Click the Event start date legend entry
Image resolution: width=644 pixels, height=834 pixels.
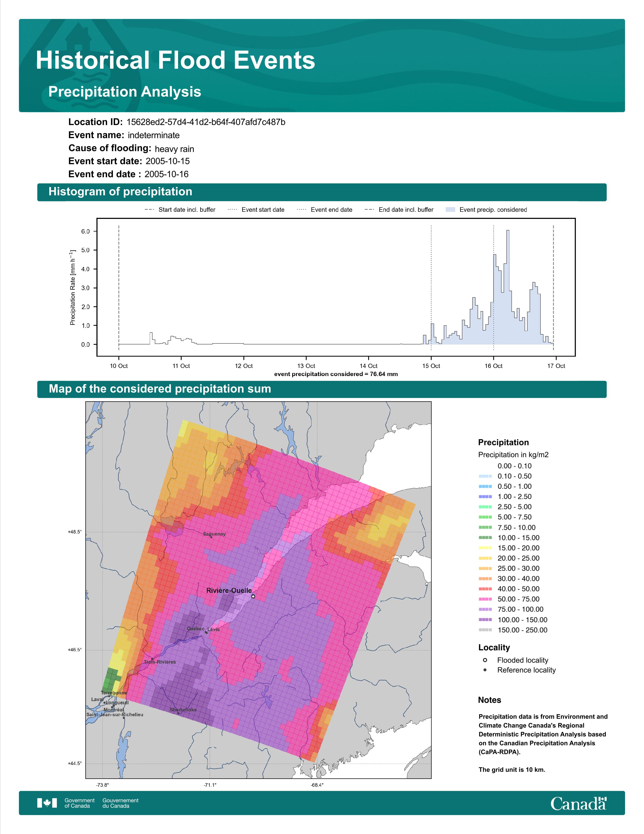tap(256, 210)
